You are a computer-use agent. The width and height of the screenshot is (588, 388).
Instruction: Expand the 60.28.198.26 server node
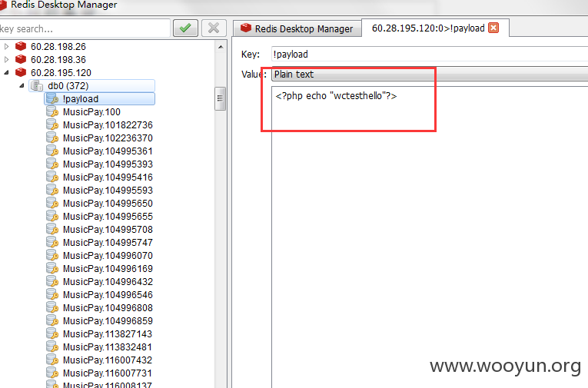click(x=6, y=47)
